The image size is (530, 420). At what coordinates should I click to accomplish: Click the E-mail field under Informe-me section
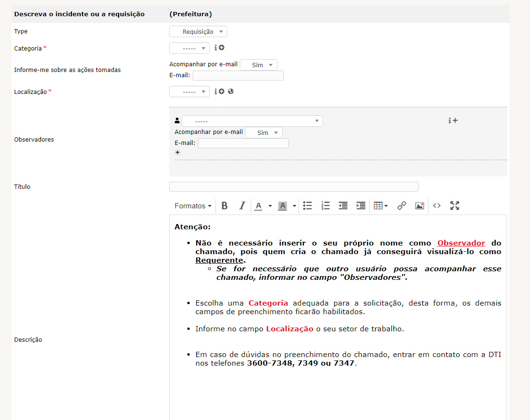pos(238,75)
